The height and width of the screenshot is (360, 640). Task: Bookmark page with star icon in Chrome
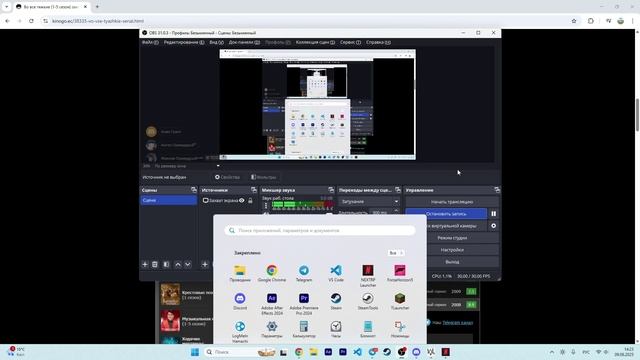click(574, 21)
